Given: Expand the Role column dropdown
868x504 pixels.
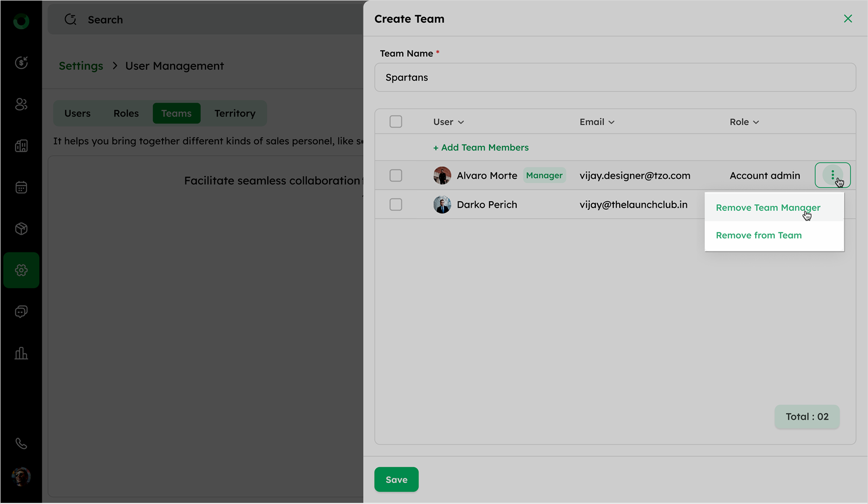Looking at the screenshot, I should point(744,122).
